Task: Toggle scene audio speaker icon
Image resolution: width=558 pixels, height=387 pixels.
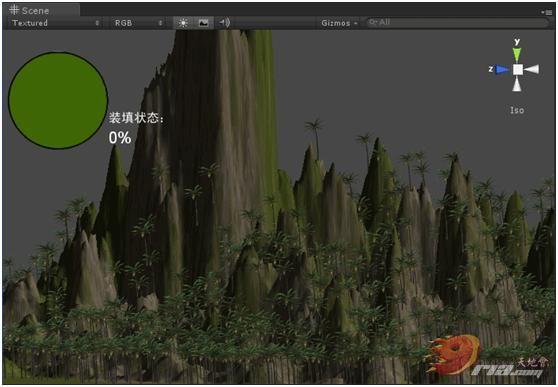Action: pos(224,23)
